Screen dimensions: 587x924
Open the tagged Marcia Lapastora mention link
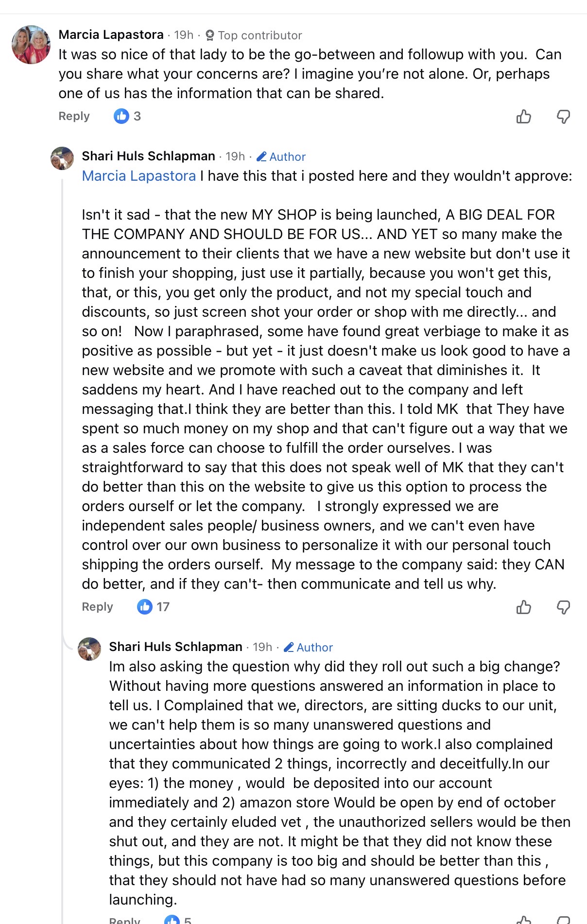click(138, 176)
